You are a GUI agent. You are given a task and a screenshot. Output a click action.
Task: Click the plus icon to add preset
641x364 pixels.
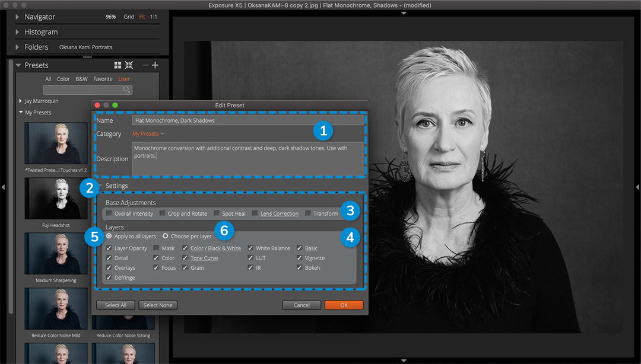(x=156, y=65)
